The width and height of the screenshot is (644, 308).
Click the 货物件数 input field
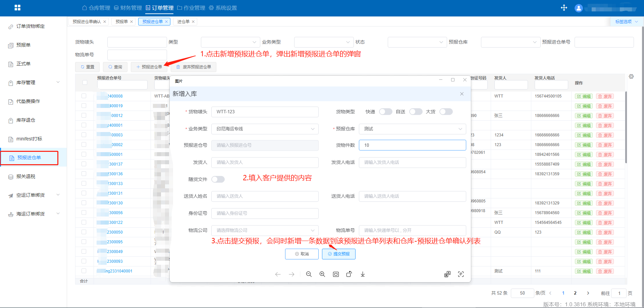412,145
